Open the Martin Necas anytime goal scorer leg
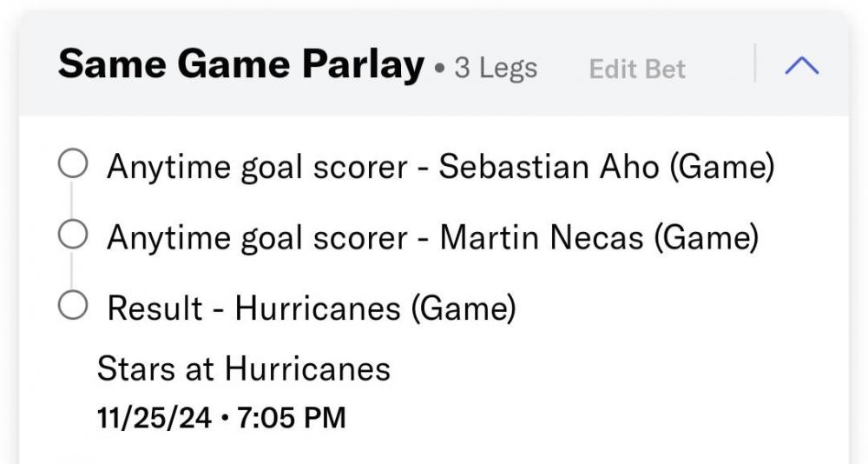The width and height of the screenshot is (868, 464). pyautogui.click(x=431, y=236)
